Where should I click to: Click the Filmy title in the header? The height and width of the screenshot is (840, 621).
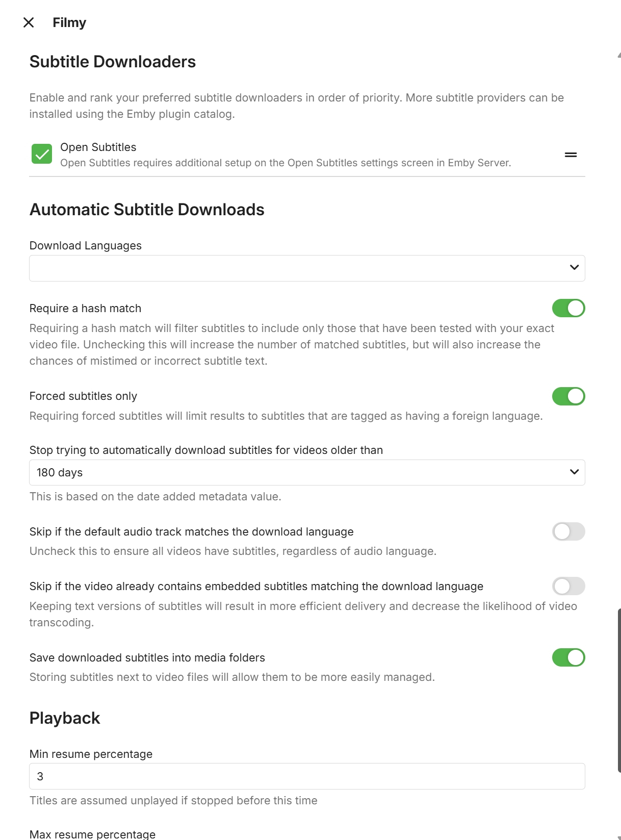tap(69, 22)
